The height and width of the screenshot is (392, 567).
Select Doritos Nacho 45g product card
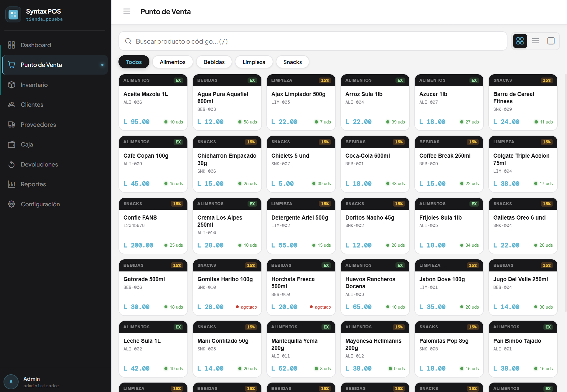[x=375, y=226]
